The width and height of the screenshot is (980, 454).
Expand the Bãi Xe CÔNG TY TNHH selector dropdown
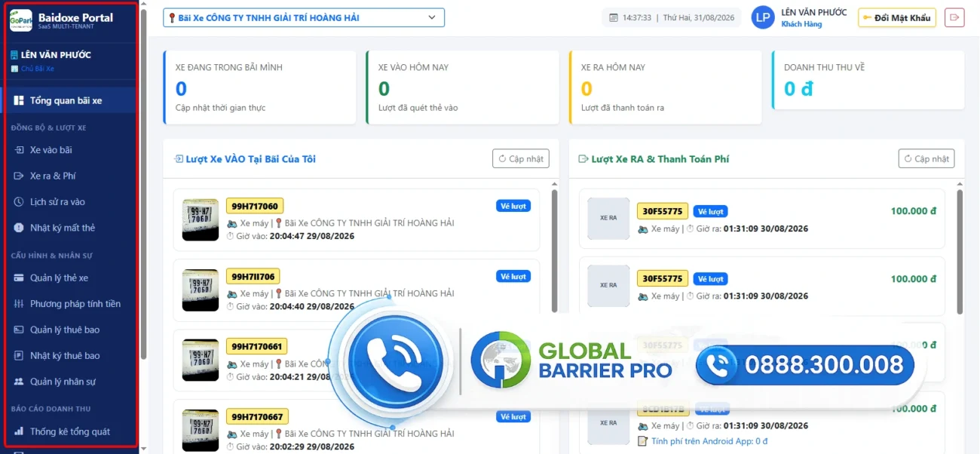[304, 17]
